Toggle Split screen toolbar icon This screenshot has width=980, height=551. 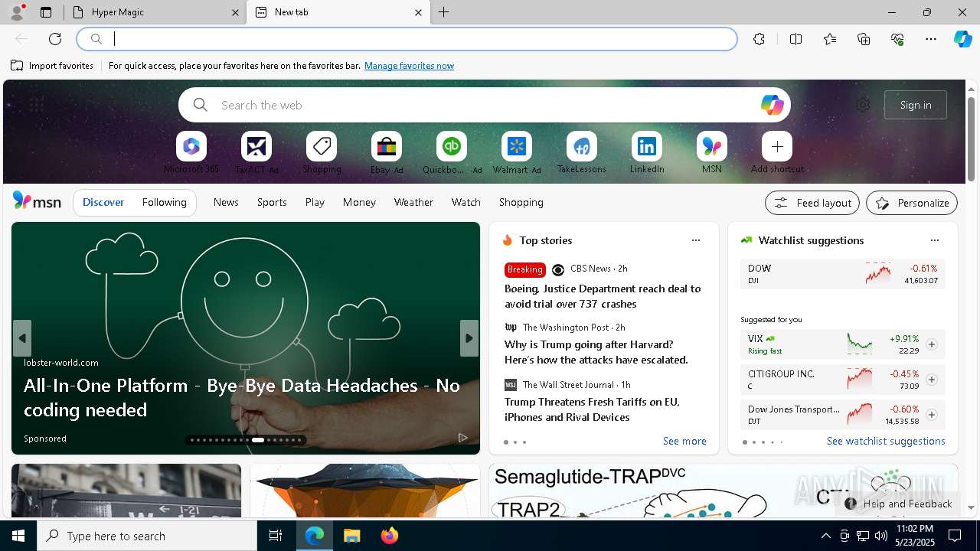click(795, 39)
